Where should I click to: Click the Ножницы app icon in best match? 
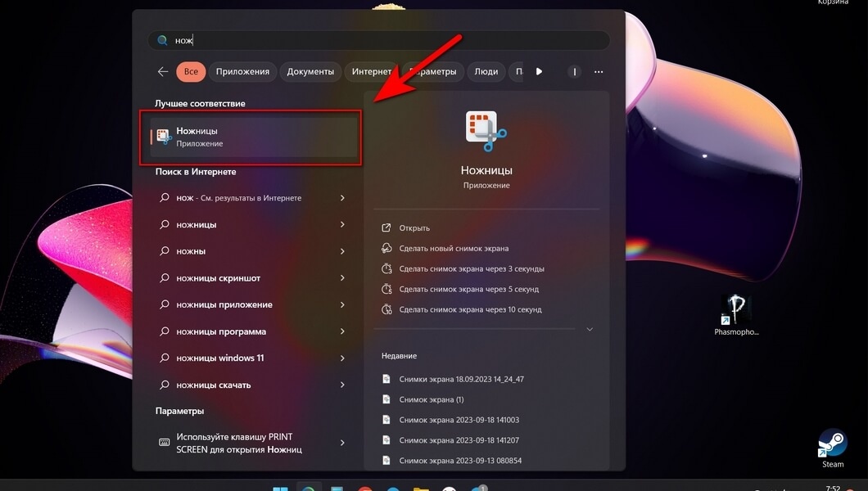[x=163, y=137]
